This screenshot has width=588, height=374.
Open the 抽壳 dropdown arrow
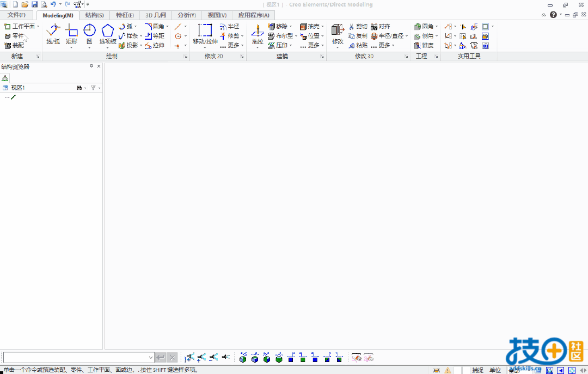pyautogui.click(x=322, y=26)
